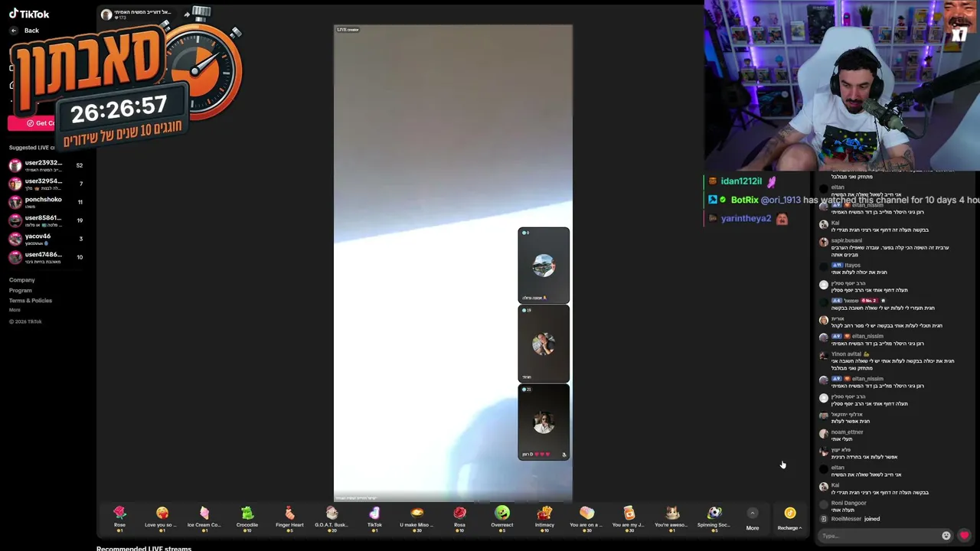Click the Recommended LIVE streams heading
This screenshot has width=980, height=551.
[x=144, y=548]
